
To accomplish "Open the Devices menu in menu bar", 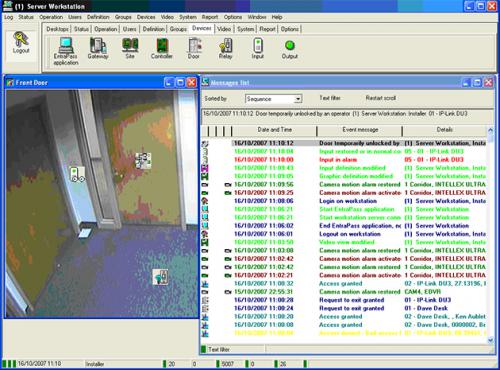I will 146,17.
